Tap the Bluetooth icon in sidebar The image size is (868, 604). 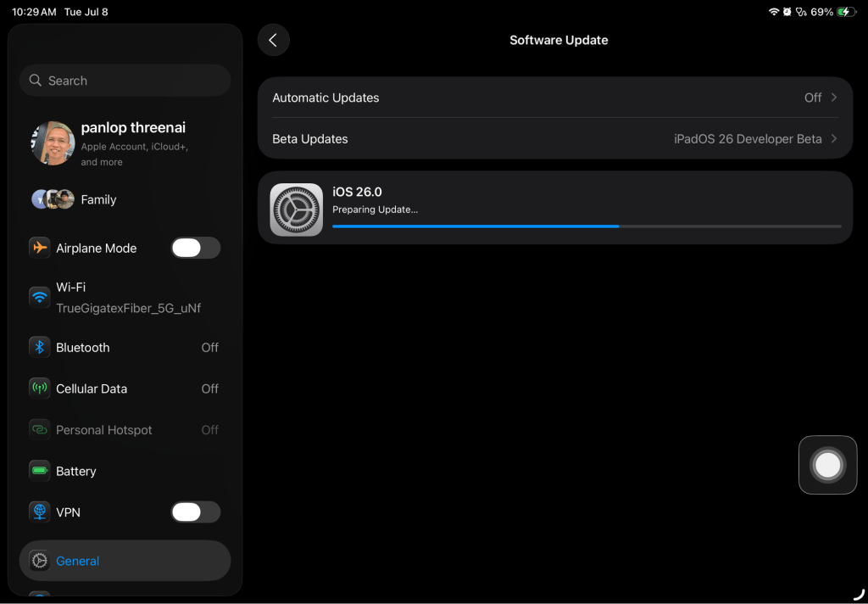[x=39, y=348]
